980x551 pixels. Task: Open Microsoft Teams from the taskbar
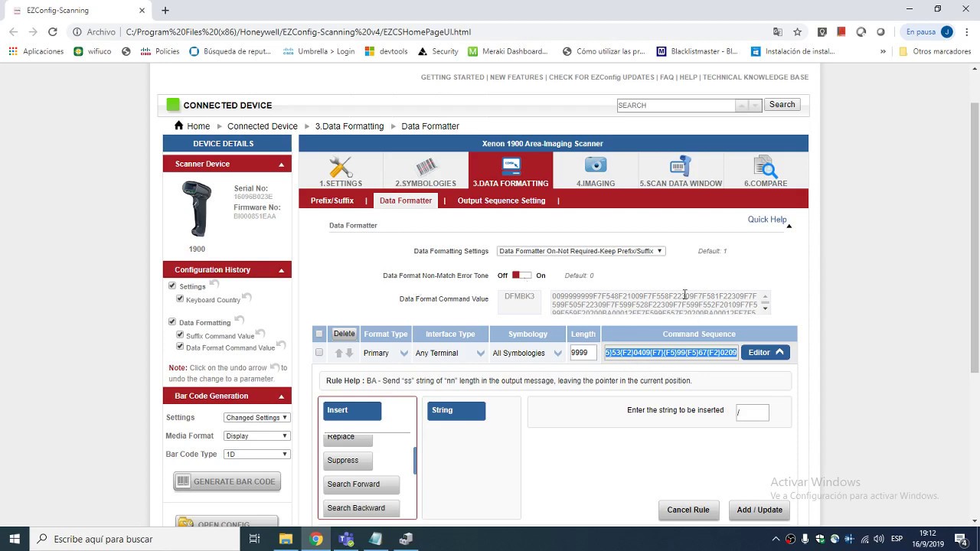[345, 539]
